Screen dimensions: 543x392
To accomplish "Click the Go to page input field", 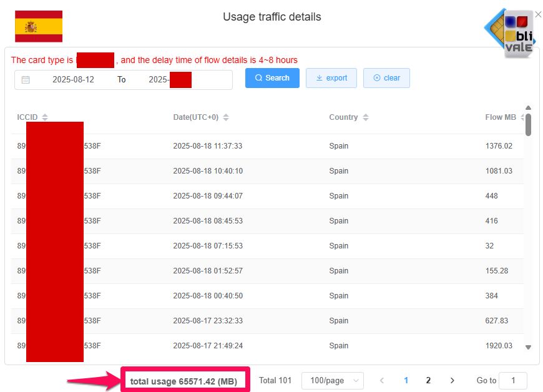I will (513, 380).
